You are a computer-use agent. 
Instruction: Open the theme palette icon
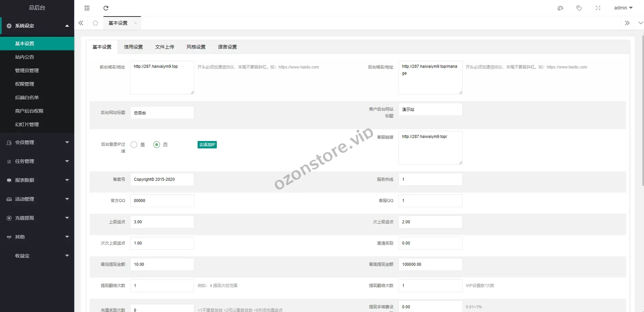click(x=560, y=8)
